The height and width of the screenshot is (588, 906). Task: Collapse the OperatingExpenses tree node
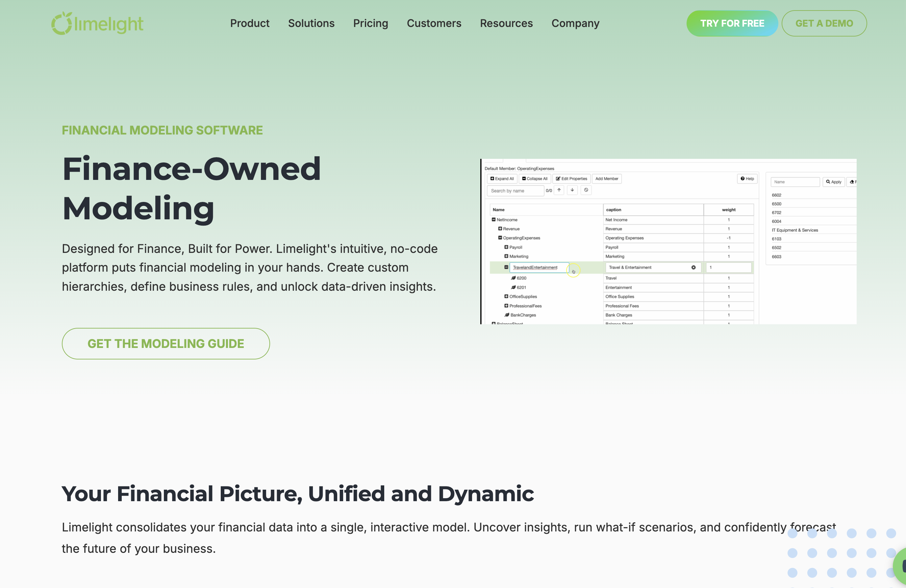coord(500,238)
